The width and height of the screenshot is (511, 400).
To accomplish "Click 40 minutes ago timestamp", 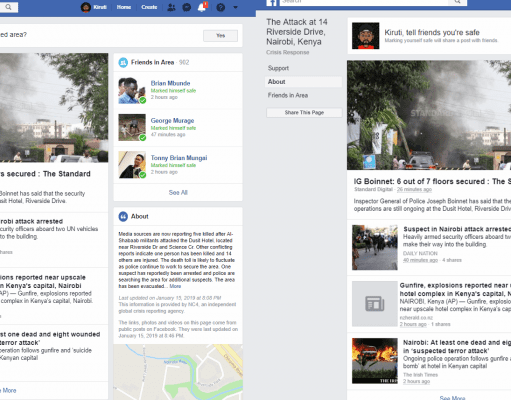I will (x=420, y=260).
